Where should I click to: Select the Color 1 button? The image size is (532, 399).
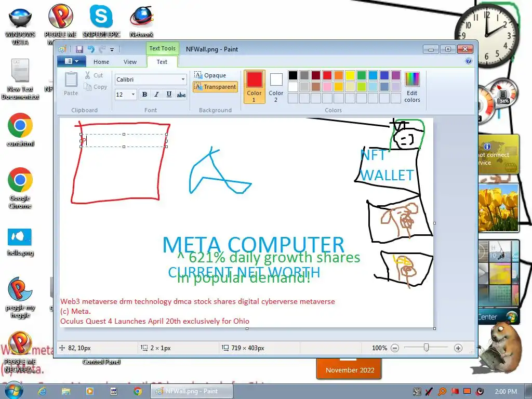[254, 87]
